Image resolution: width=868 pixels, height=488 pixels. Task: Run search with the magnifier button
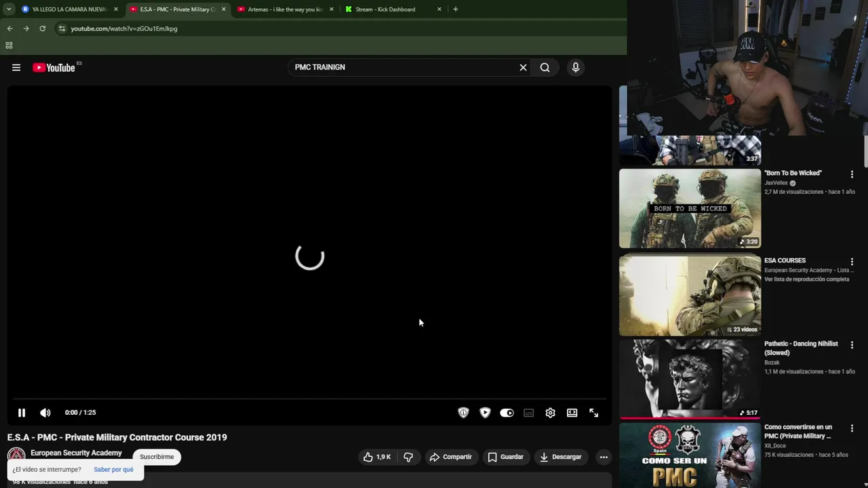(545, 67)
